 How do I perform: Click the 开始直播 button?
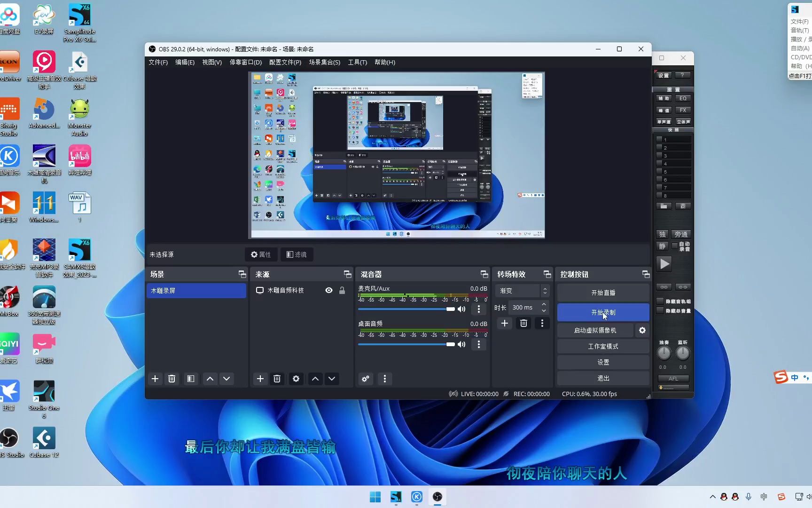603,293
